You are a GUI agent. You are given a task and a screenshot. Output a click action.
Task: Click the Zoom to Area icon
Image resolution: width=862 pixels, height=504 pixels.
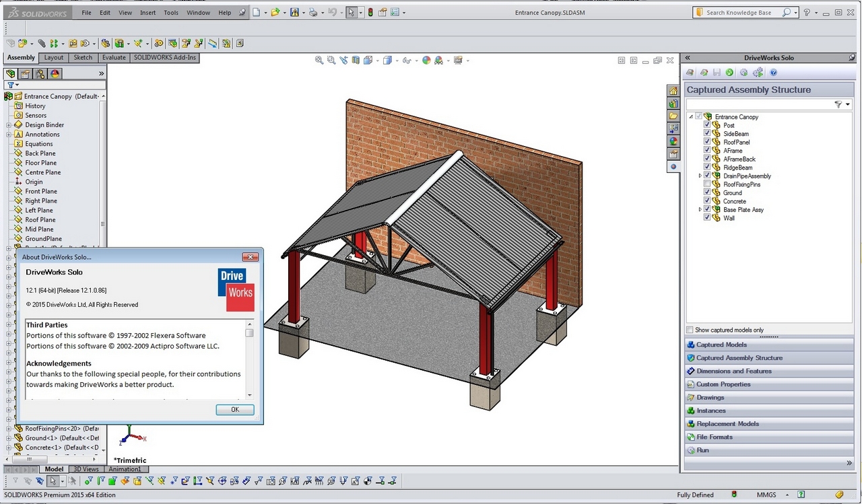331,60
